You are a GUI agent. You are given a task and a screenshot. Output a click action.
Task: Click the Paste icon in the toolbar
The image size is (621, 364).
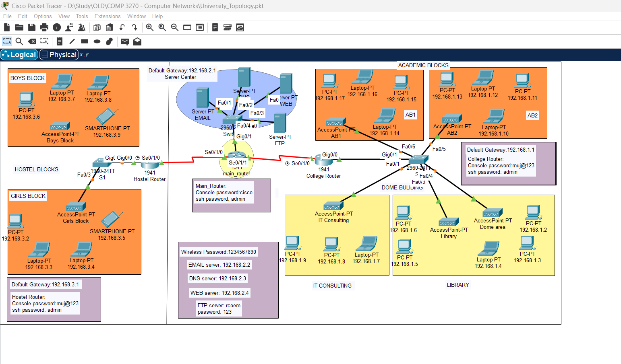[x=110, y=27]
